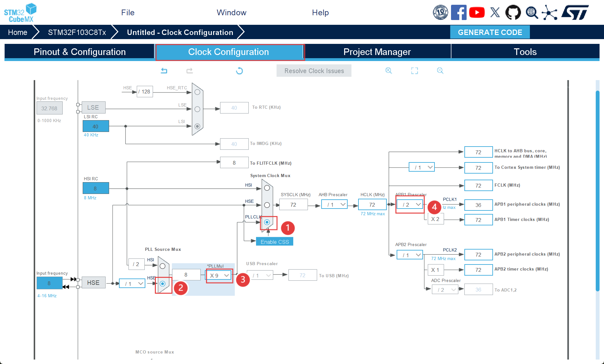
Task: Click the globe search icon
Action: coord(531,12)
